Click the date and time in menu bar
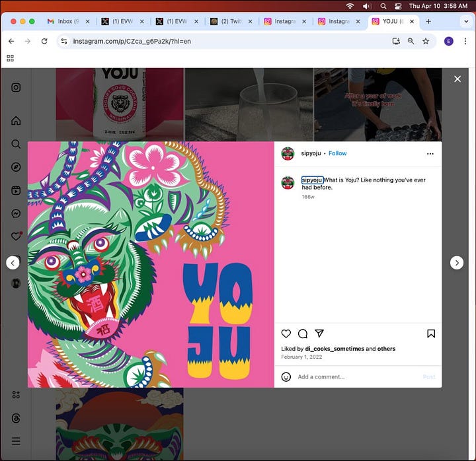 tap(438, 6)
